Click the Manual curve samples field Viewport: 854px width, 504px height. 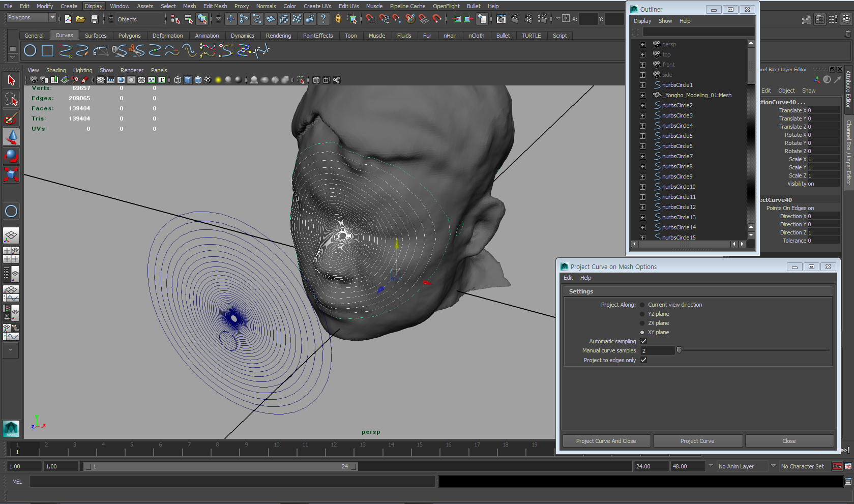point(657,350)
